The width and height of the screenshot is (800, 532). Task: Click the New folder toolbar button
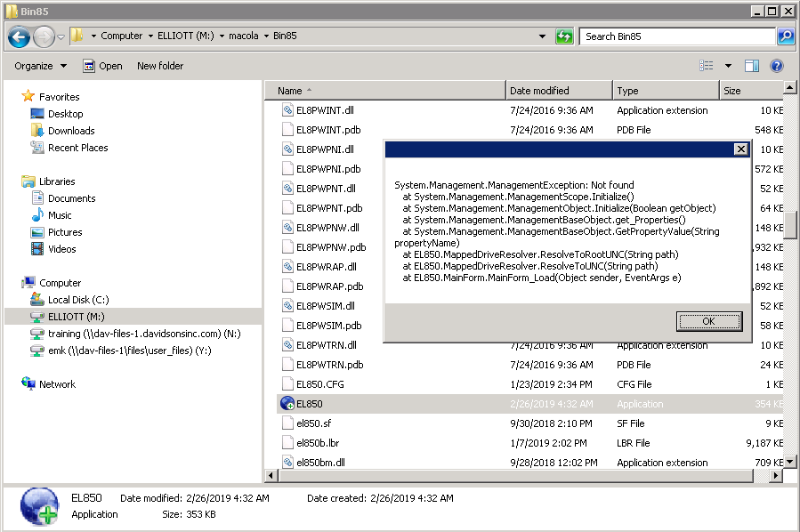[160, 66]
